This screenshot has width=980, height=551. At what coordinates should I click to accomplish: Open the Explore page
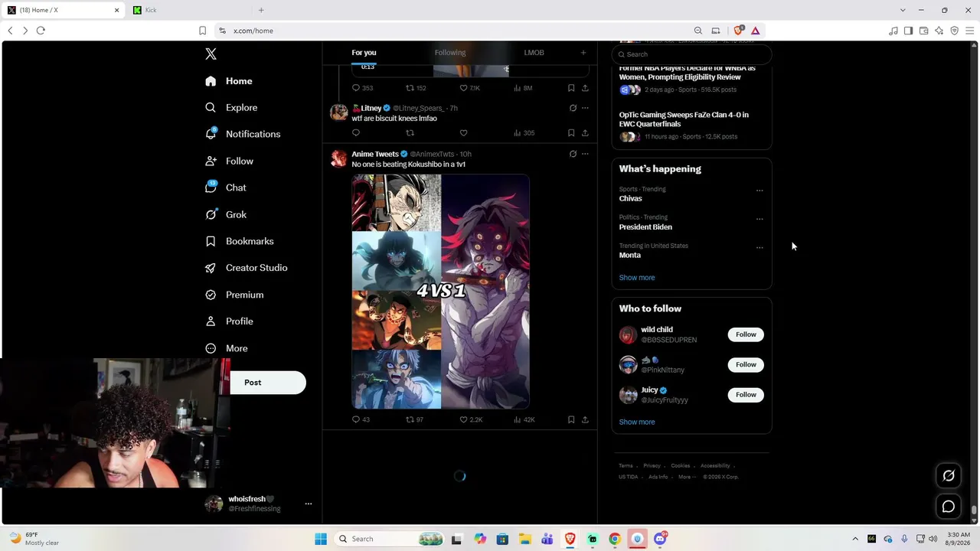[x=231, y=108]
